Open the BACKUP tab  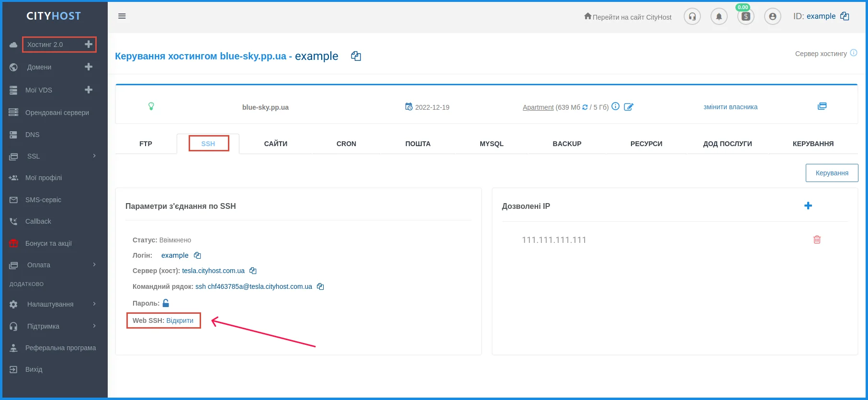coord(567,144)
